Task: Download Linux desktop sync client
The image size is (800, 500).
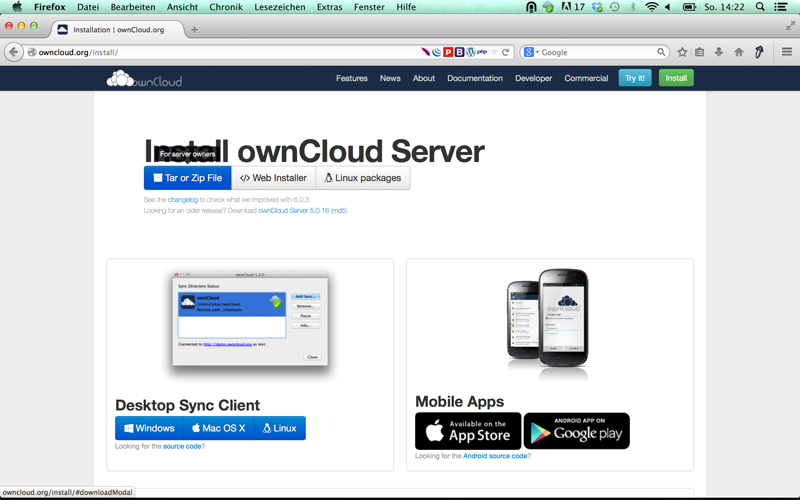Action: click(x=280, y=428)
